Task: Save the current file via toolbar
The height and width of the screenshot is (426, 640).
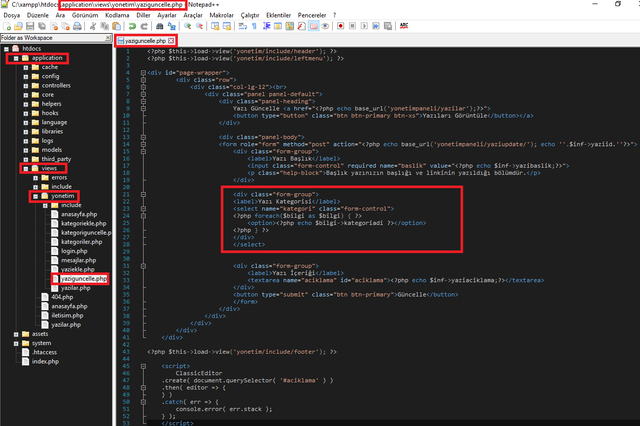Action: [x=30, y=26]
